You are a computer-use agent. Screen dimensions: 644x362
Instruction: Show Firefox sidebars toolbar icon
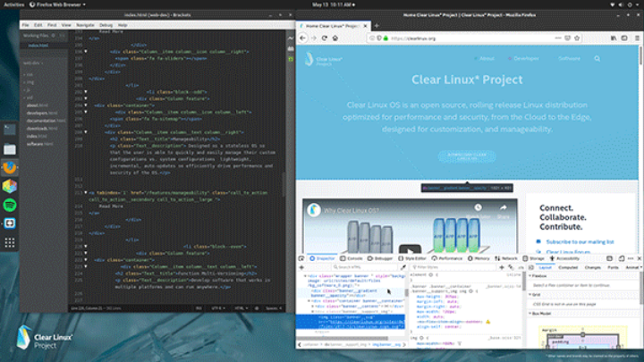click(624, 38)
